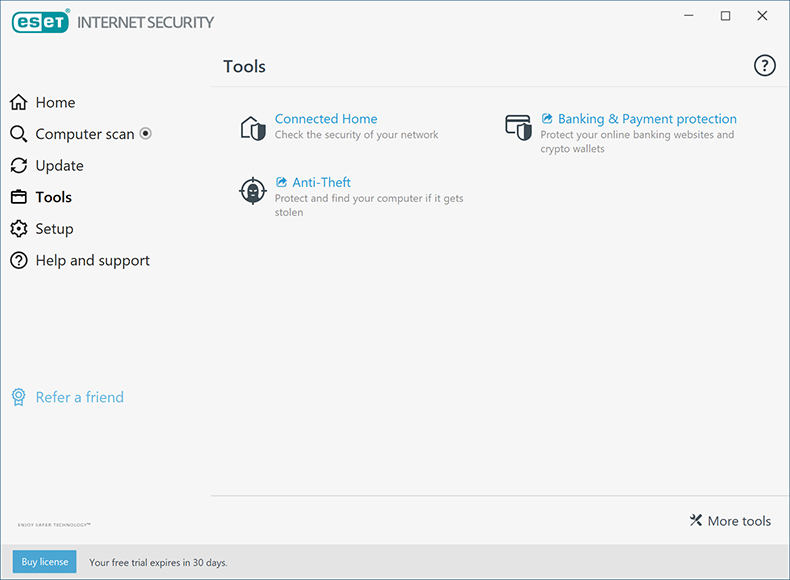This screenshot has height=580, width=790.
Task: Click the Update refresh arrows icon
Action: (19, 165)
